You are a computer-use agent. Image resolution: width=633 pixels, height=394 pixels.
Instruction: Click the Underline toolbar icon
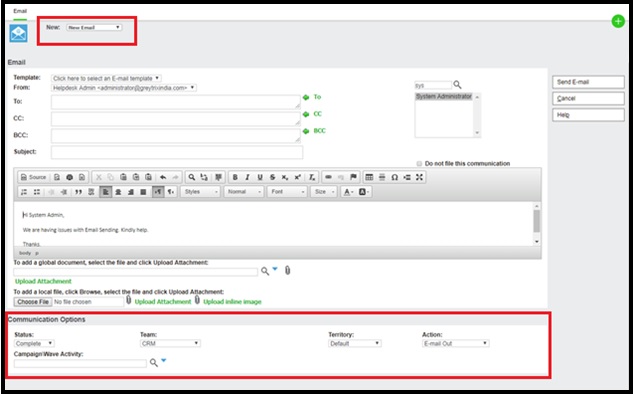[260, 177]
